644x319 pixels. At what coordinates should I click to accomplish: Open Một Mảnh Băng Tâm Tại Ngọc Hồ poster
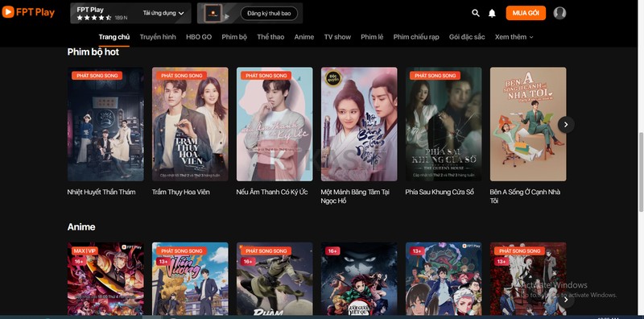pos(359,124)
